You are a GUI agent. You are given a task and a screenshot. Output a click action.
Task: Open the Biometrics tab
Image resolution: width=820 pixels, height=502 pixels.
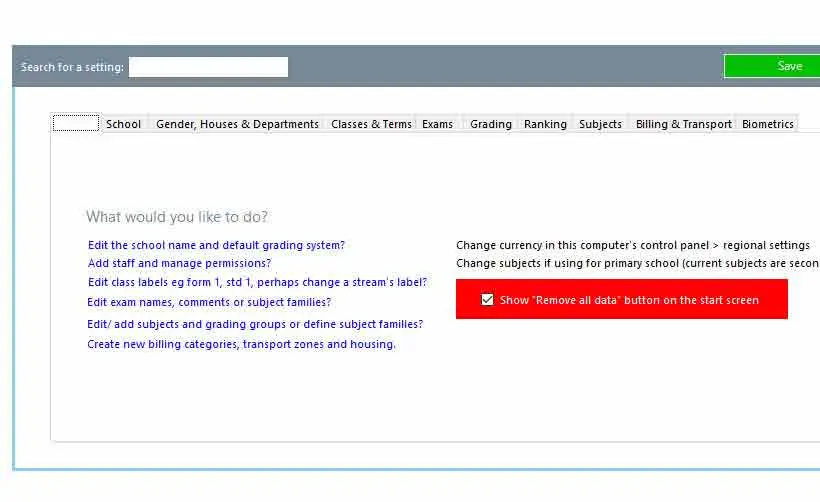(767, 124)
